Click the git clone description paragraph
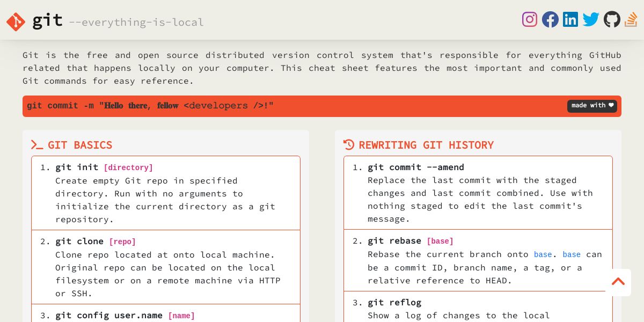This screenshot has width=644, height=322. 168,274
